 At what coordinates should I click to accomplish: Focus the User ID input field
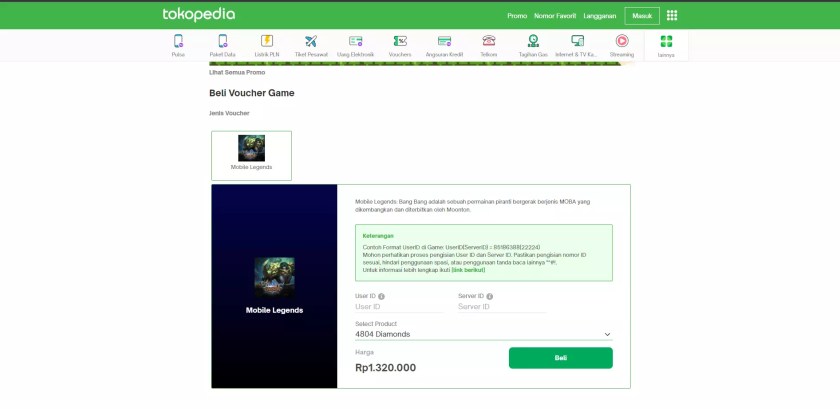pyautogui.click(x=399, y=307)
